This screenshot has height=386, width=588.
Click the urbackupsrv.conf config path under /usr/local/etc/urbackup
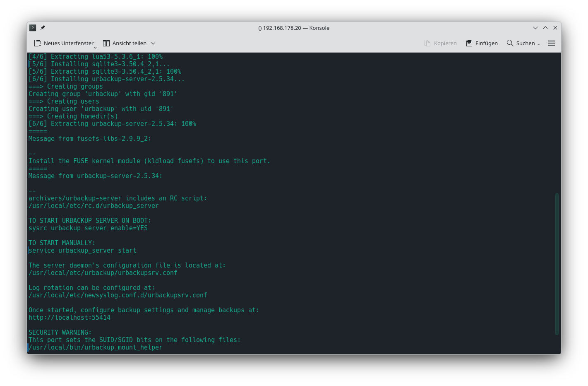click(103, 273)
